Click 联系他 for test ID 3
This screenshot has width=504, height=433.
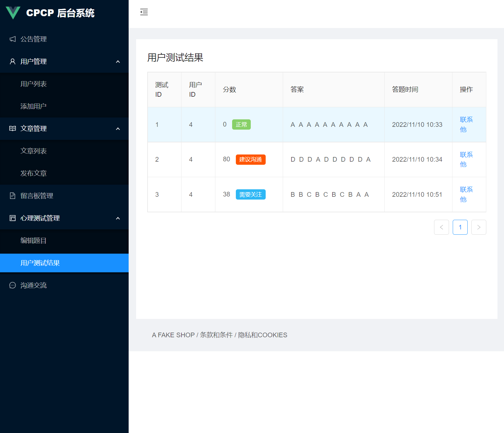click(x=466, y=194)
